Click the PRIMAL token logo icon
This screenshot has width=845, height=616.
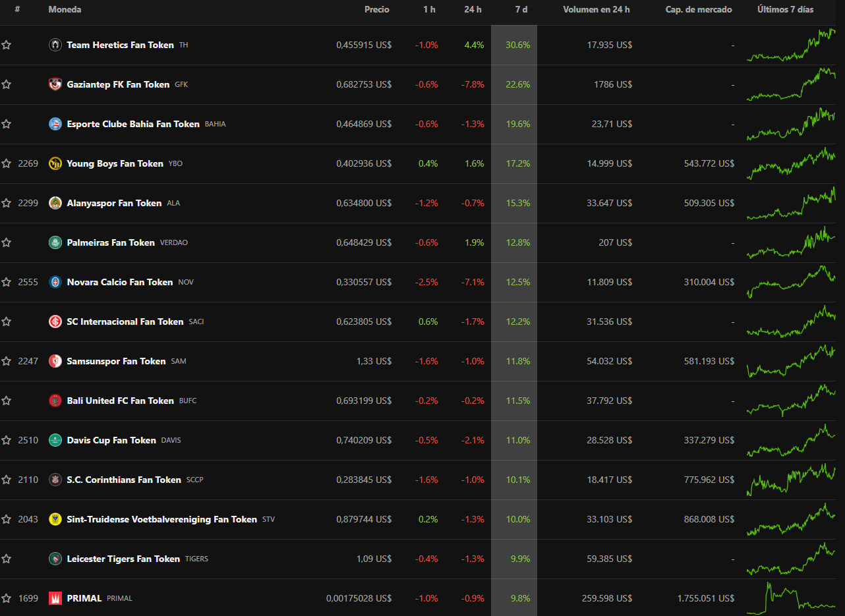pyautogui.click(x=55, y=598)
